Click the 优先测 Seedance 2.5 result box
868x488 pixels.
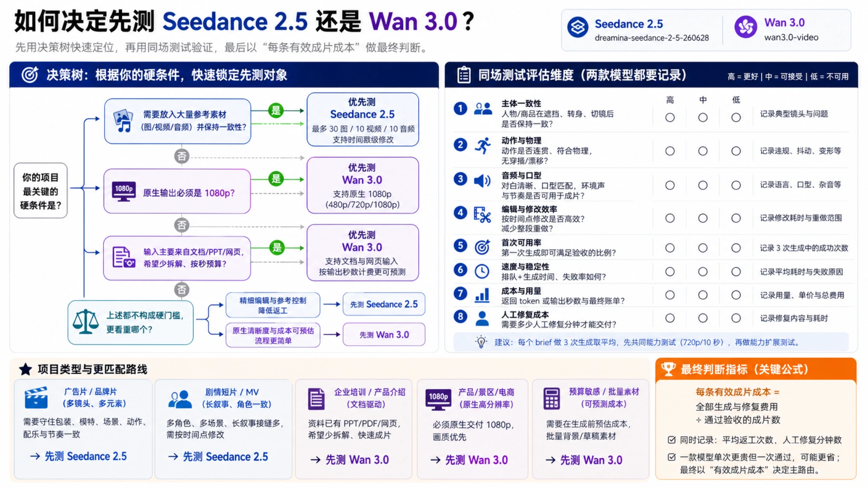click(x=363, y=120)
